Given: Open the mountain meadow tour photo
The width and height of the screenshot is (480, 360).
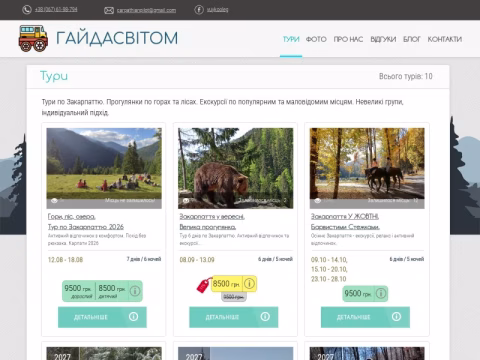Looking at the screenshot, I should [104, 168].
